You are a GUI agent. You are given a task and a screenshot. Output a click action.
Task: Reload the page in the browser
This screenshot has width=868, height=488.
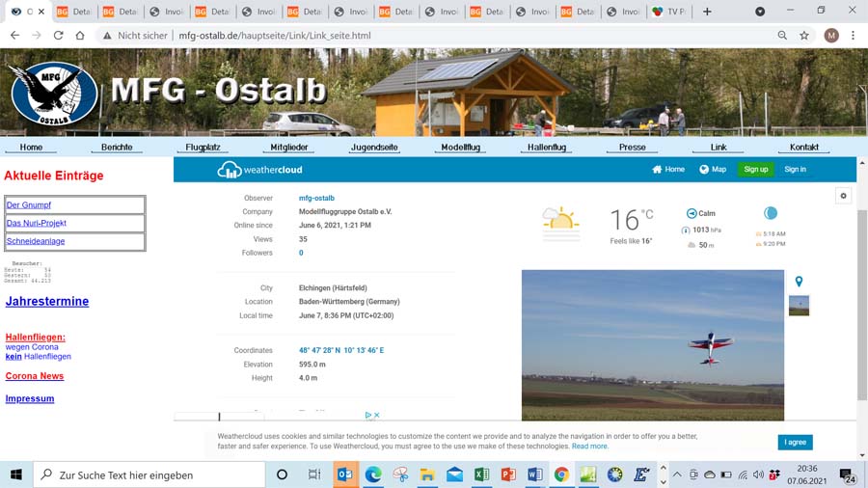point(58,36)
